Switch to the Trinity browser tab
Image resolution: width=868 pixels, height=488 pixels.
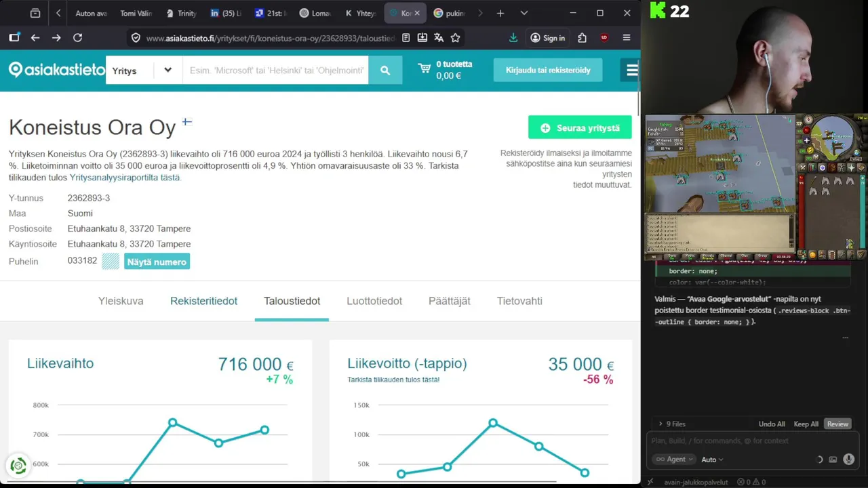click(180, 13)
